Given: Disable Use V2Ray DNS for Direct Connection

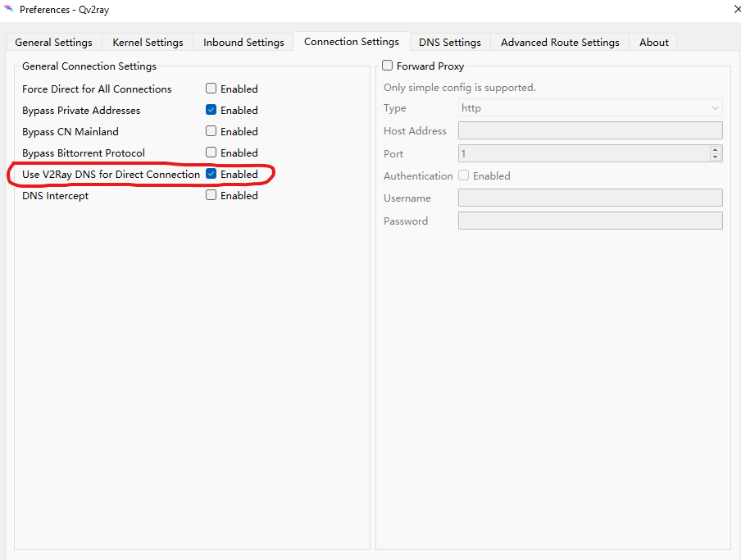Looking at the screenshot, I should [211, 174].
